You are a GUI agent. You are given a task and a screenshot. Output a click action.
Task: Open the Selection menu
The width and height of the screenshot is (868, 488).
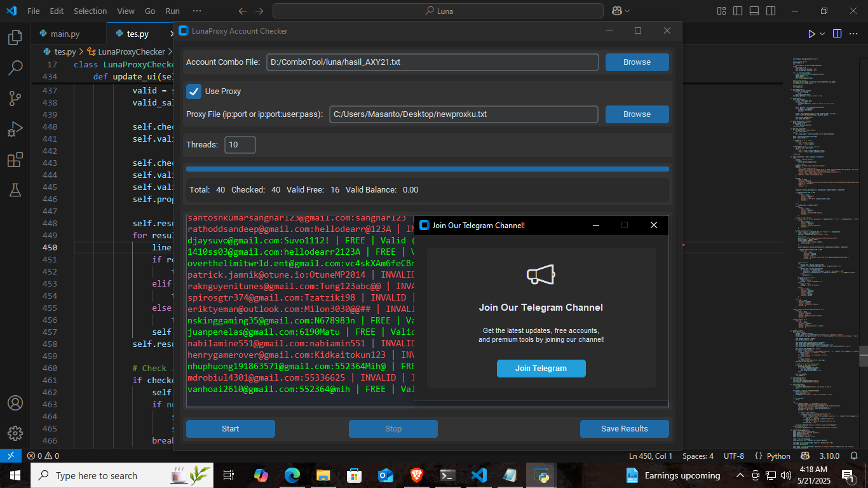click(90, 11)
